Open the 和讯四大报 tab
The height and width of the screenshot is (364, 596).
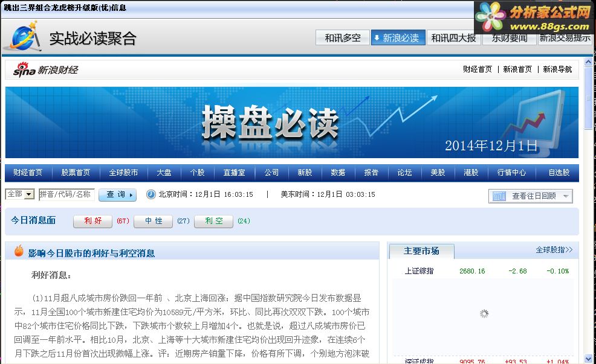[453, 37]
